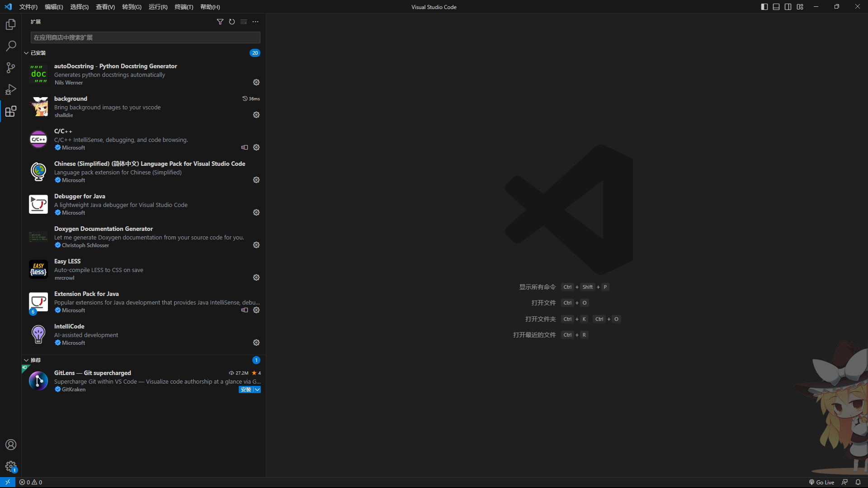This screenshot has width=868, height=488.
Task: Open install dropdown arrow for GitLens
Action: coord(257,389)
